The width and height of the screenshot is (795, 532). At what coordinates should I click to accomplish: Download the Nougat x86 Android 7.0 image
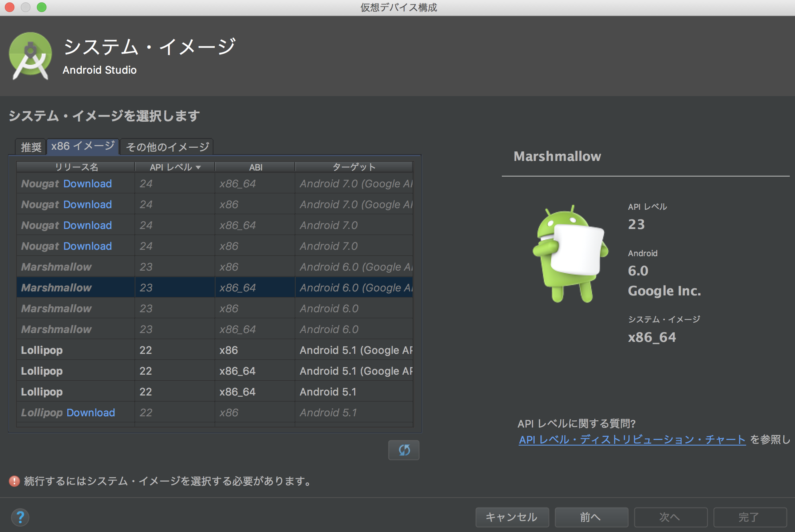pyautogui.click(x=88, y=246)
